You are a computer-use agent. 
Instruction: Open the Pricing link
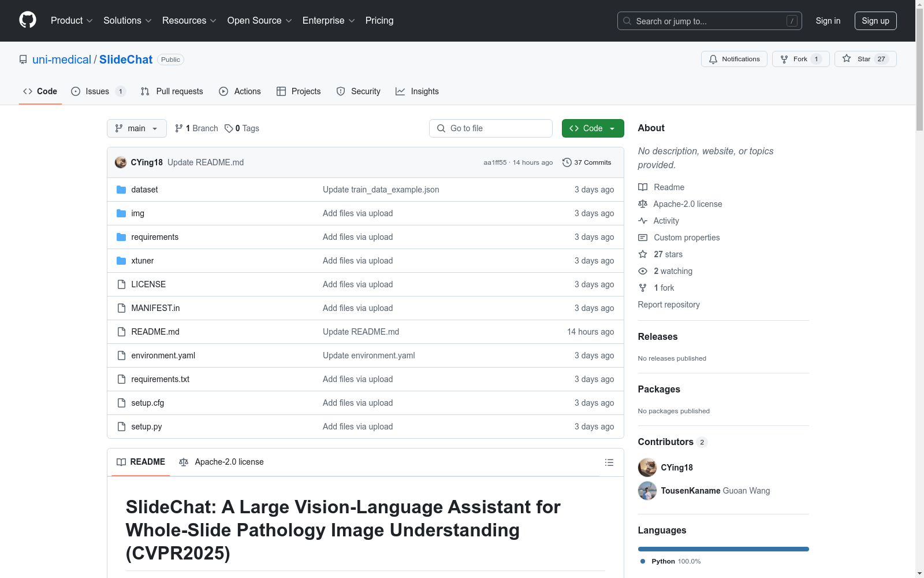point(379,20)
